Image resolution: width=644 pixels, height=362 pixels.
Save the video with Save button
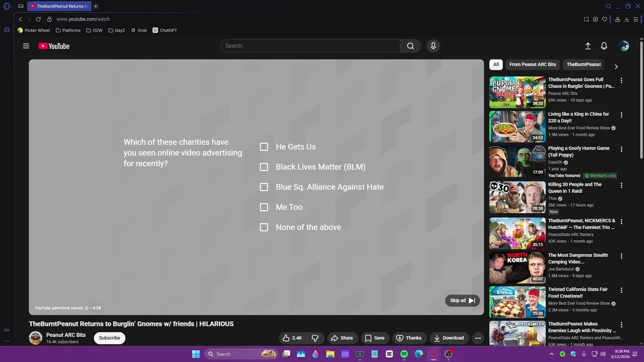(375, 338)
